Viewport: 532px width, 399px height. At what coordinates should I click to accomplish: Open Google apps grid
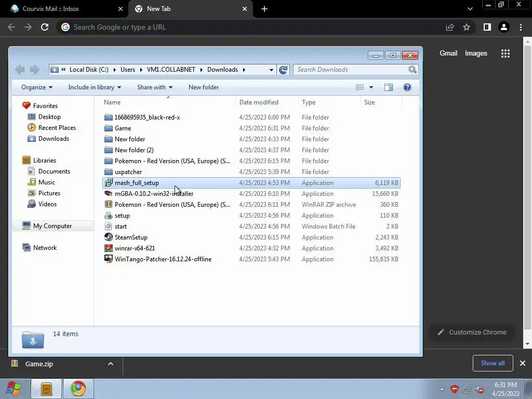(506, 54)
